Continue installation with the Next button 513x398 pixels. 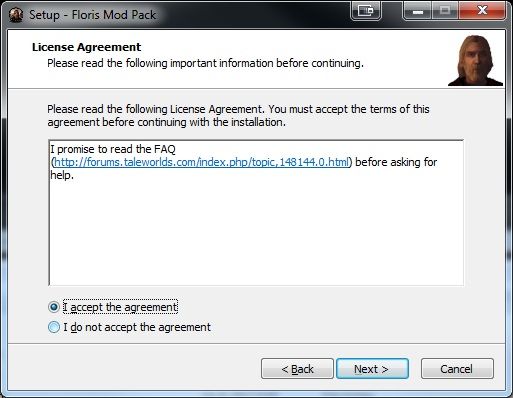(x=372, y=369)
